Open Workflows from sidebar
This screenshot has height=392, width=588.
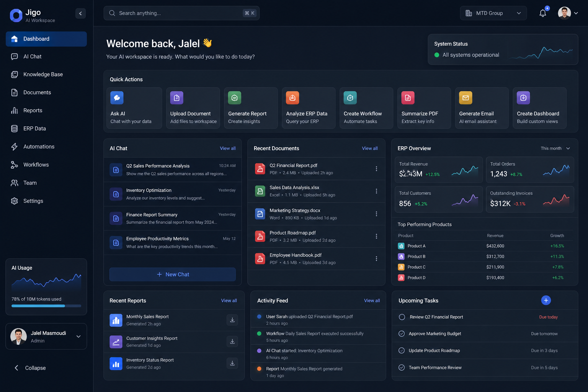coord(46,165)
